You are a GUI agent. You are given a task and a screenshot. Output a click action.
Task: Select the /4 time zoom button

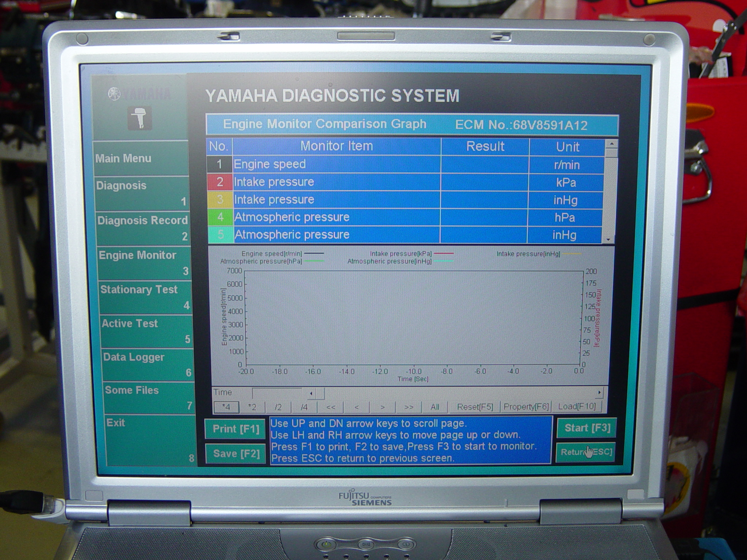[304, 407]
